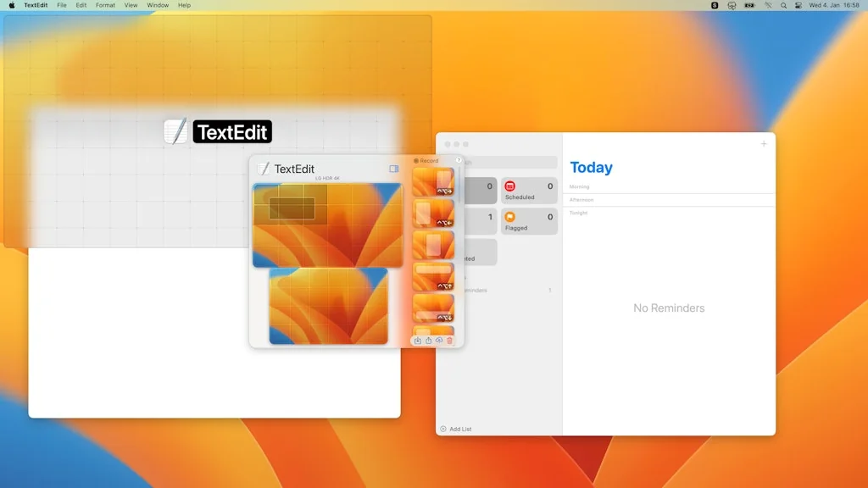Open the share icon in the layout popup
Image resolution: width=868 pixels, height=488 pixels.
point(429,341)
